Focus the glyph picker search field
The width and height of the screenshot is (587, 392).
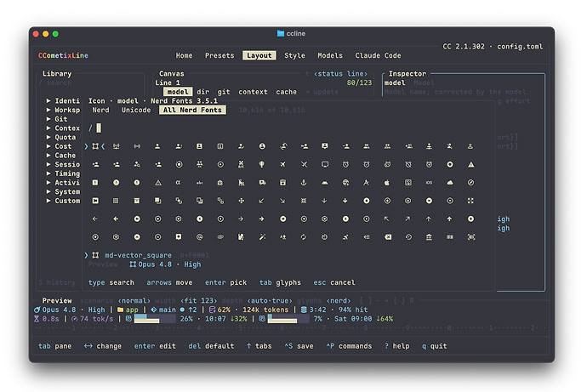[x=288, y=128]
